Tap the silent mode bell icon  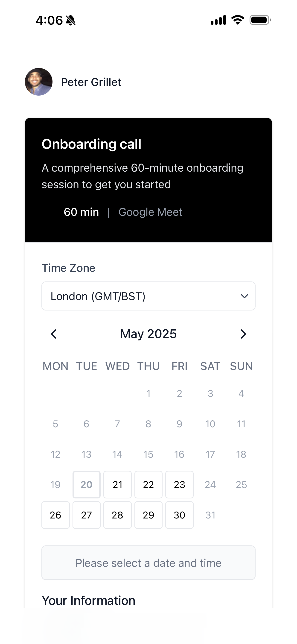pos(71,20)
